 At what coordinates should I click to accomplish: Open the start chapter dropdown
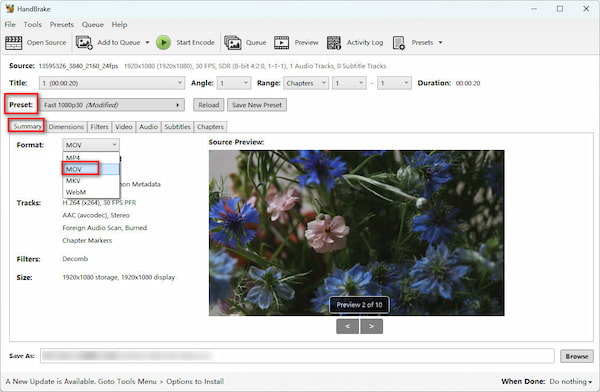point(349,83)
